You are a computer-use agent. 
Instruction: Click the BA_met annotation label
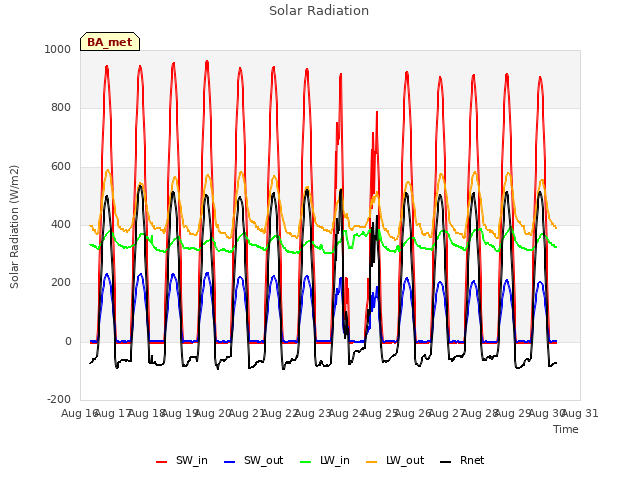tap(110, 42)
